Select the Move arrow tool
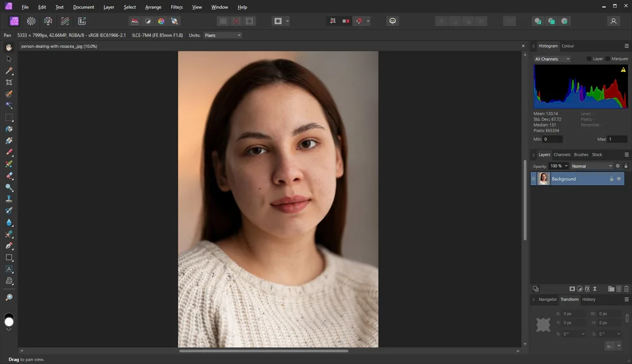This screenshot has width=632, height=364. (x=9, y=59)
